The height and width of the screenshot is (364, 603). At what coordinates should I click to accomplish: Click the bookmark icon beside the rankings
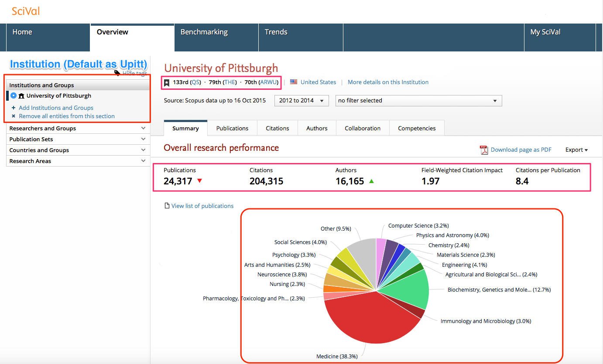click(x=167, y=82)
